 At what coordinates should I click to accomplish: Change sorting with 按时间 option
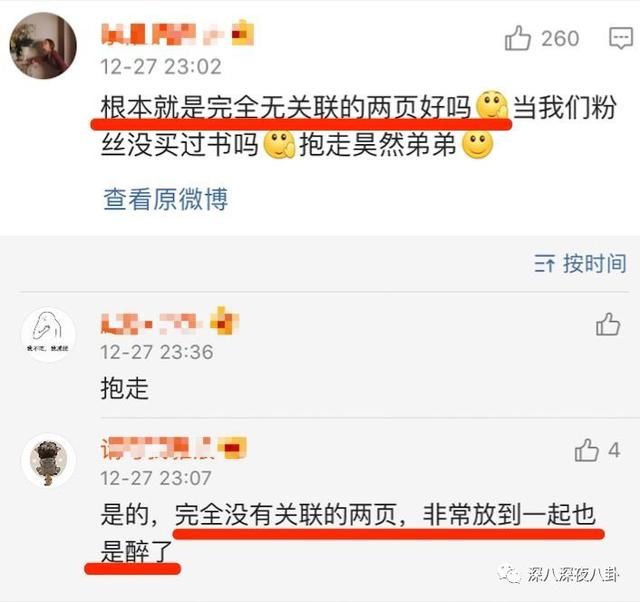(x=595, y=263)
